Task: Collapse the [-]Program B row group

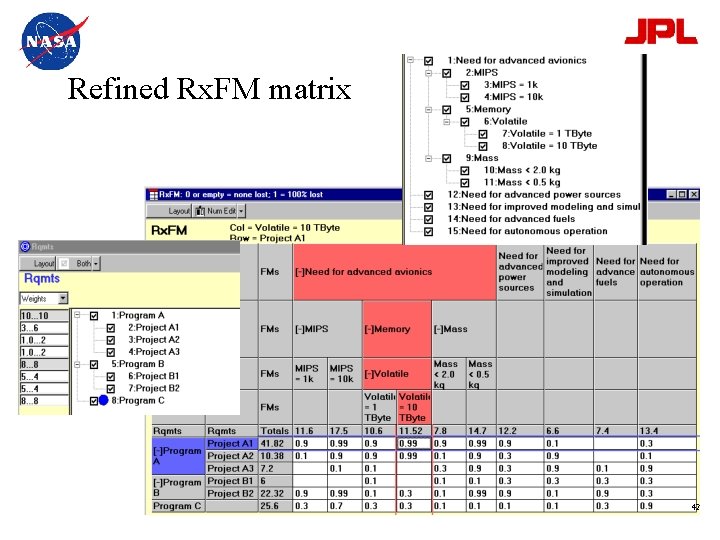Action: point(178,487)
